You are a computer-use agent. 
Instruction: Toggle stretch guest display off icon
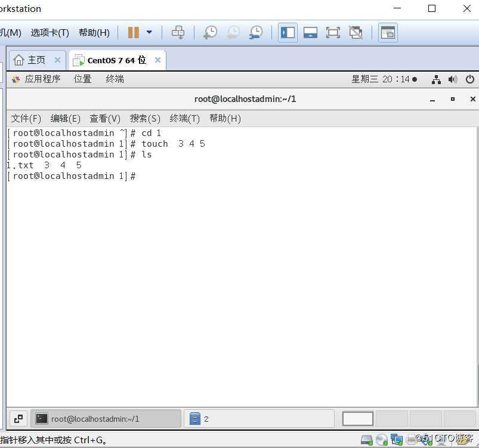[x=356, y=32]
